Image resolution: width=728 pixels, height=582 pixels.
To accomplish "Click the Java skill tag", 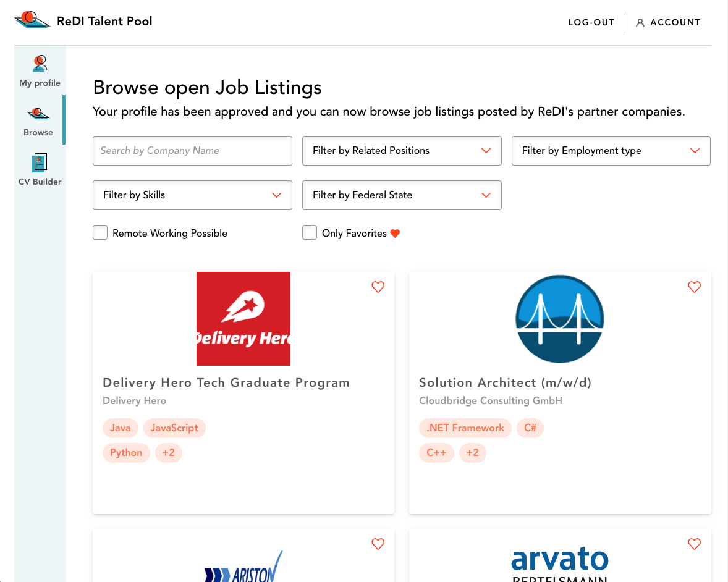I will tap(121, 428).
